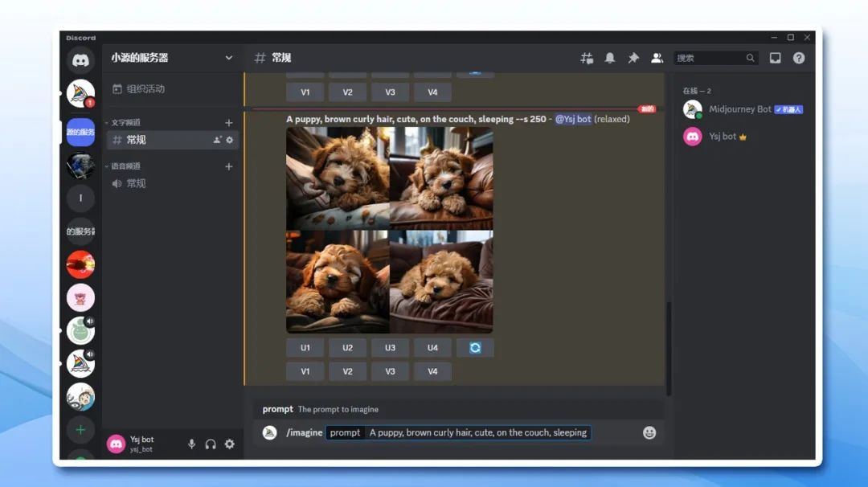The width and height of the screenshot is (868, 487).
Task: Click lower V1 variation button
Action: click(x=305, y=371)
